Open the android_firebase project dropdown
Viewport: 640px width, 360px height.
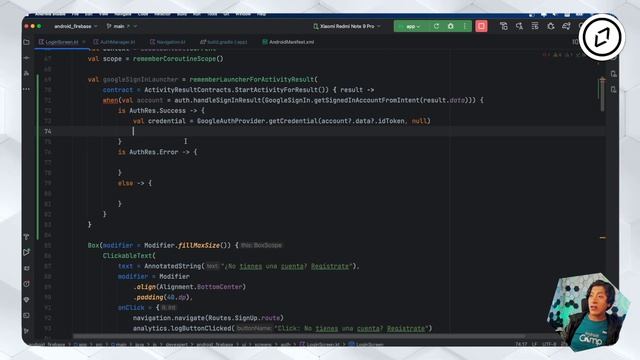pos(76,26)
